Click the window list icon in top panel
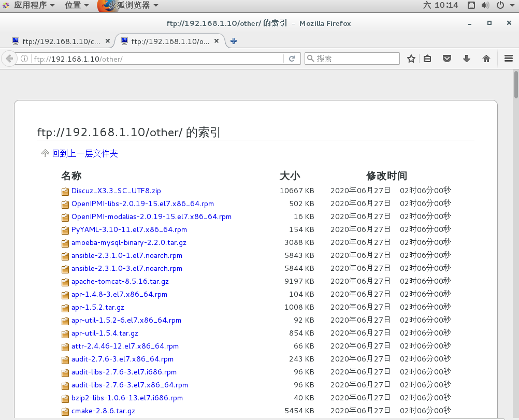Image resolution: width=519 pixels, height=420 pixels. (471, 5)
